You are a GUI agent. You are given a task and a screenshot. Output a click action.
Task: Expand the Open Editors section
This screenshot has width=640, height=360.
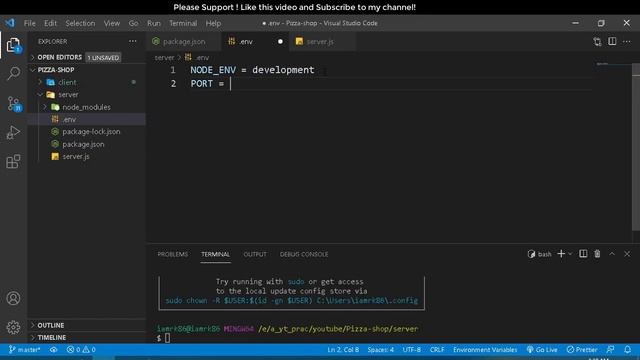(59, 57)
